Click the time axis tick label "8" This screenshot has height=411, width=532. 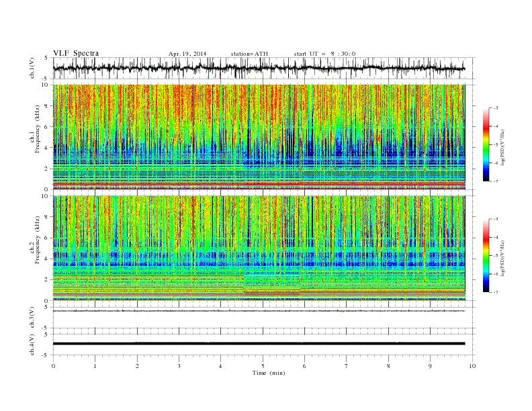coord(388,366)
